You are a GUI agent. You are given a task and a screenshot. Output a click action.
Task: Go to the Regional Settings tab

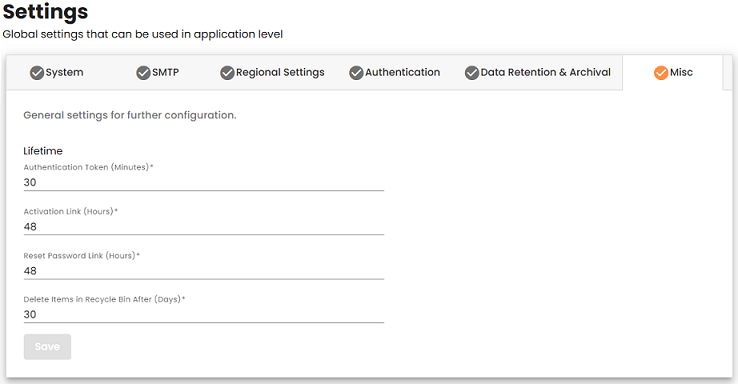tap(272, 72)
